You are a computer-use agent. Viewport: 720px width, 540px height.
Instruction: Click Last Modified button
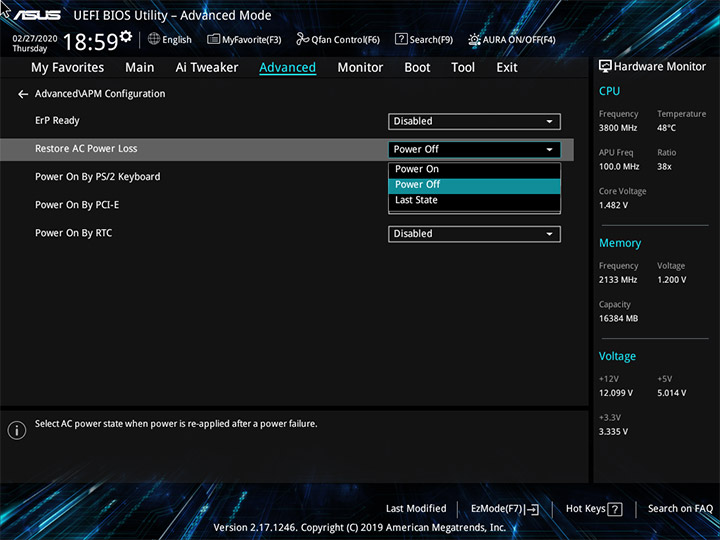(x=416, y=508)
